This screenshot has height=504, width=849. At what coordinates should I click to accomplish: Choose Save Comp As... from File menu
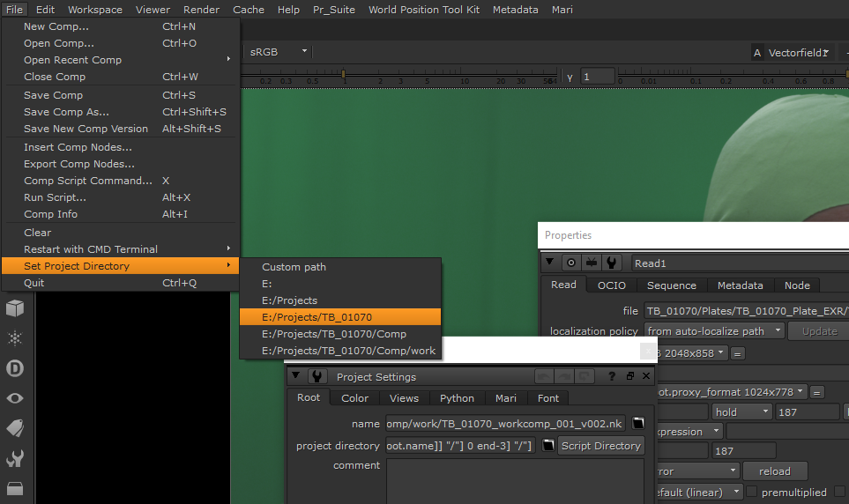click(x=66, y=112)
